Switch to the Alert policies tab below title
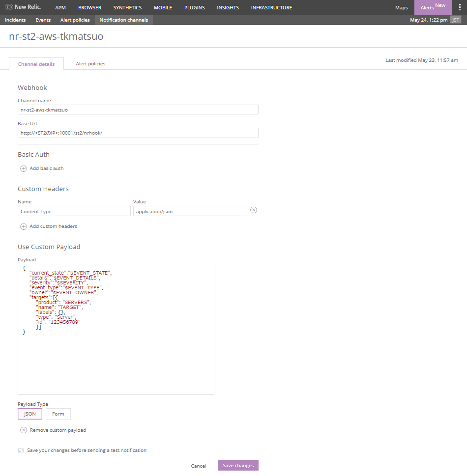Screen dimensions: 467x476 point(90,64)
